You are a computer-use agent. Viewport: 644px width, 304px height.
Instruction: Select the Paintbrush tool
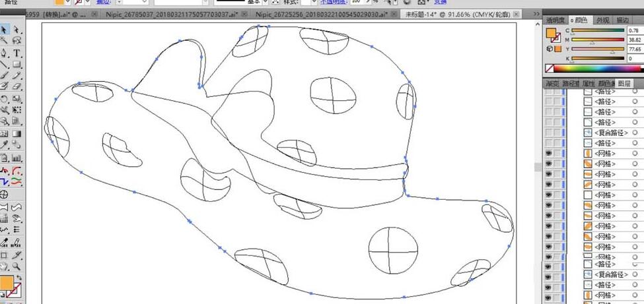pos(4,75)
